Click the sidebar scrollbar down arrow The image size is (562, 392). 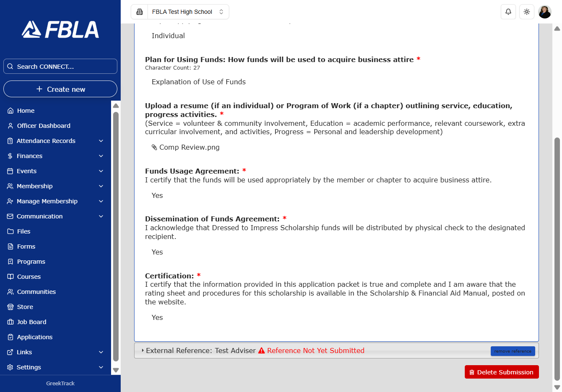point(116,370)
